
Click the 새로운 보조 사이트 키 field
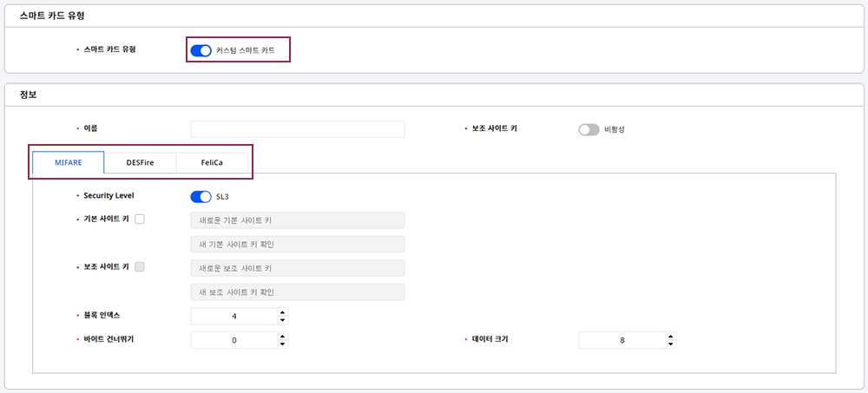tap(297, 268)
